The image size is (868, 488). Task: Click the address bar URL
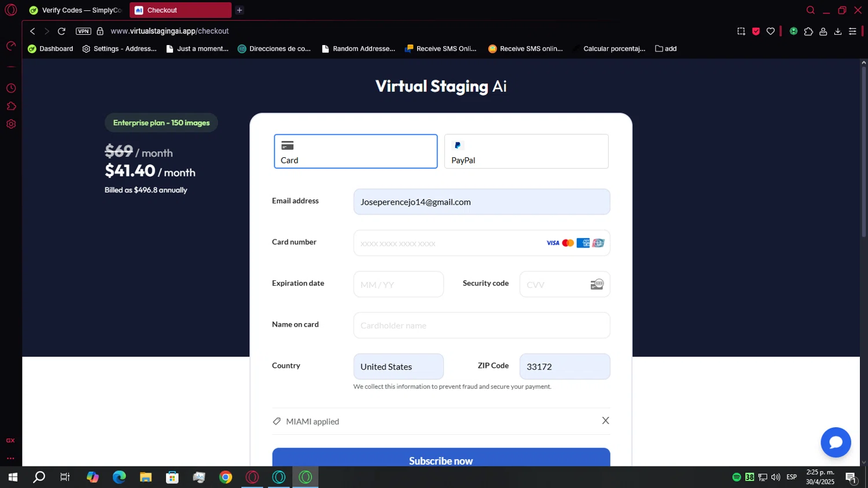(x=170, y=31)
